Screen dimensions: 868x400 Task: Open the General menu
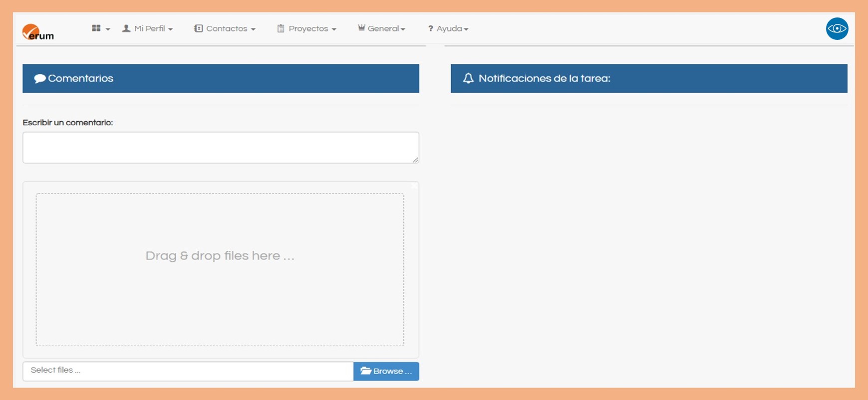pyautogui.click(x=386, y=29)
